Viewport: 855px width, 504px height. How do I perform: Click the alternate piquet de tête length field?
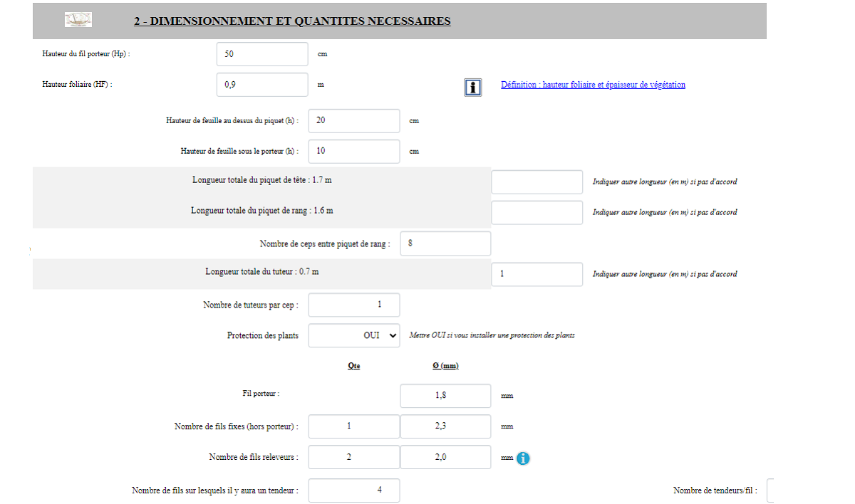537,182
